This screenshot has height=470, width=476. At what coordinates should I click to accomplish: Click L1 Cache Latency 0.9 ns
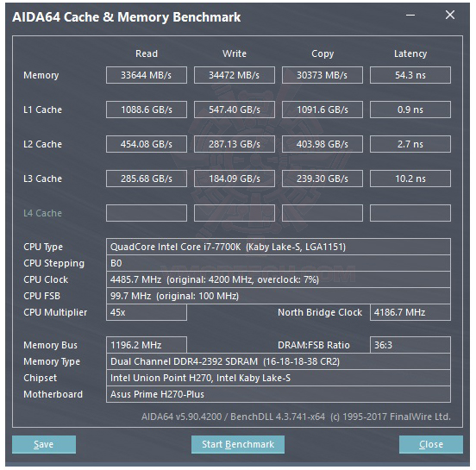tap(410, 110)
